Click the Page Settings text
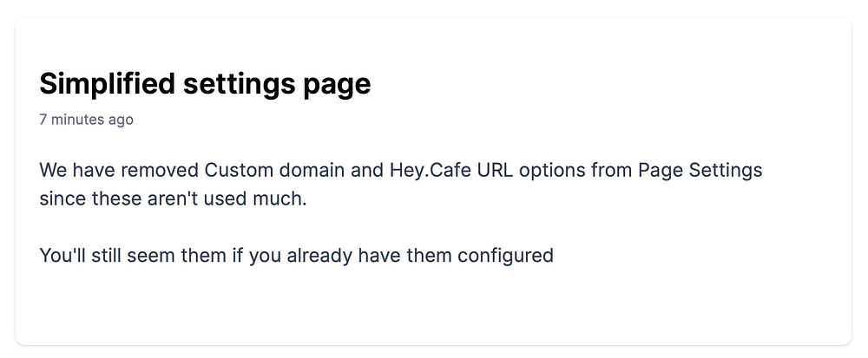Screen dimensions: 868x358 [700, 170]
